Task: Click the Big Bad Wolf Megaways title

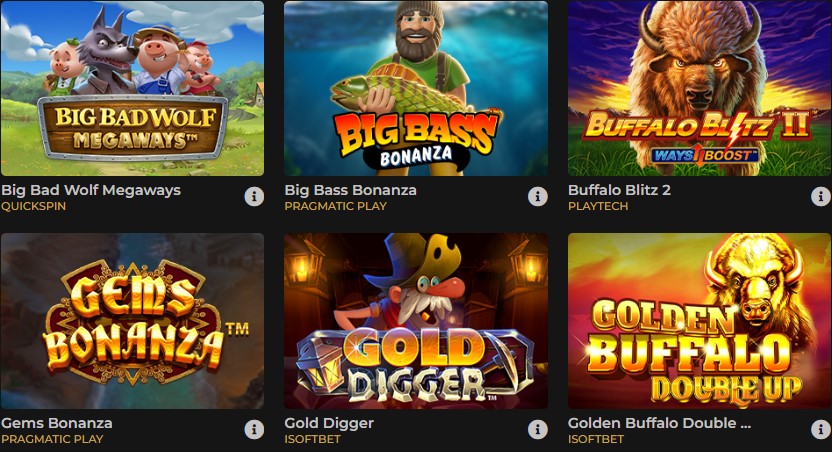Action: [x=91, y=190]
